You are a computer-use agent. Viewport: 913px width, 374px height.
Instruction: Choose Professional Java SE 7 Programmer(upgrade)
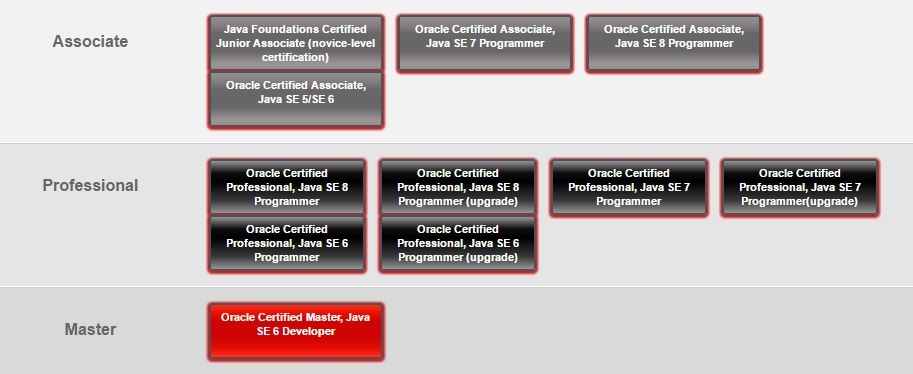tap(799, 187)
